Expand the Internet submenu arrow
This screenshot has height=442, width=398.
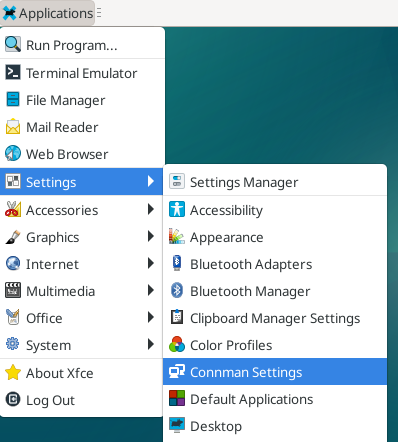pyautogui.click(x=151, y=263)
